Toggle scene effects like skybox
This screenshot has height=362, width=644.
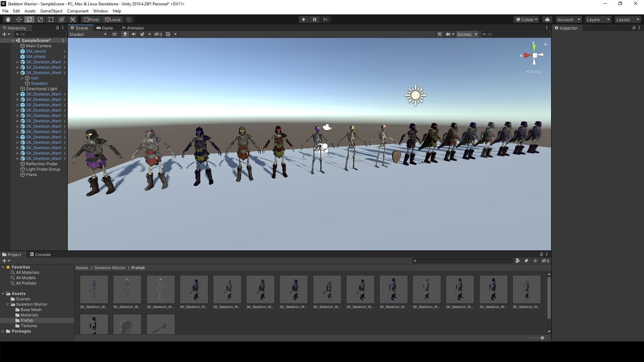142,34
